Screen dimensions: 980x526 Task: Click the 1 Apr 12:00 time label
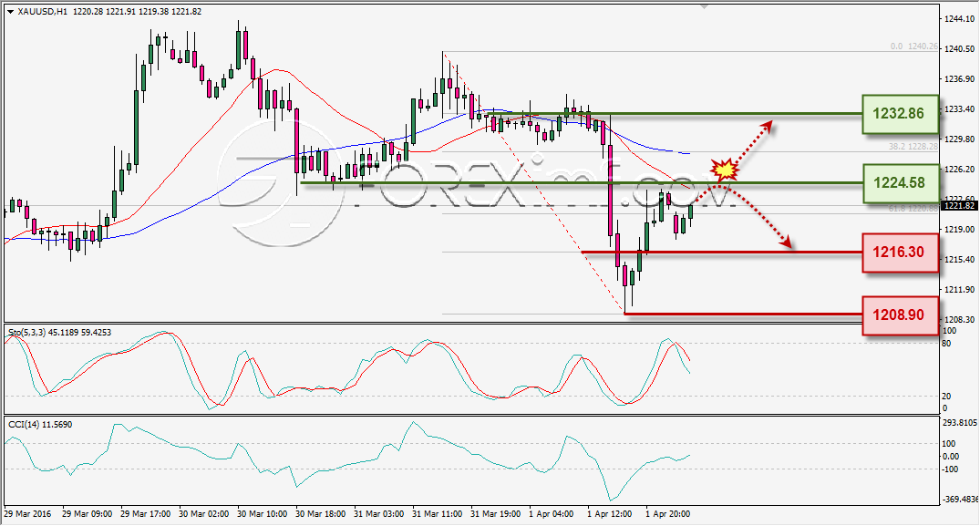click(609, 514)
